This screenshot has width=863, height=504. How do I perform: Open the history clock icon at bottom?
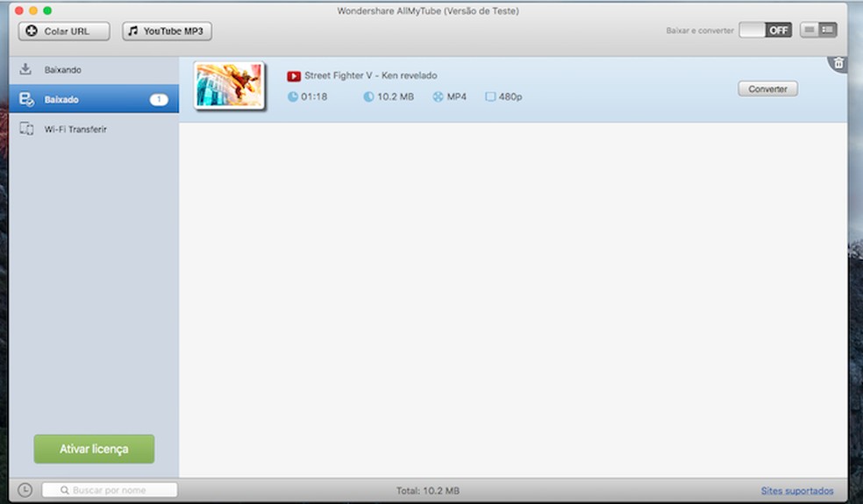[25, 490]
